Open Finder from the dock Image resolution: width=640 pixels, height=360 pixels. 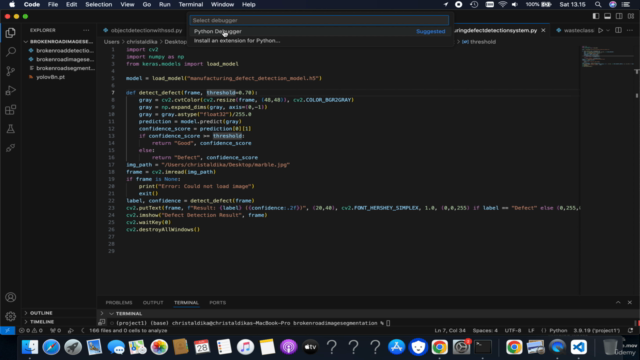pyautogui.click(x=30, y=347)
